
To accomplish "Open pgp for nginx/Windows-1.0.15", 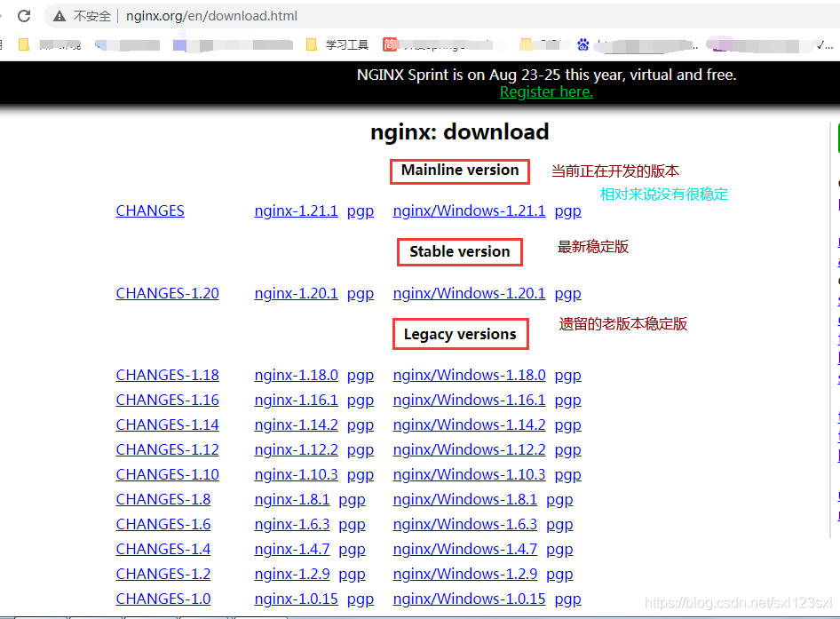I will pyautogui.click(x=568, y=599).
